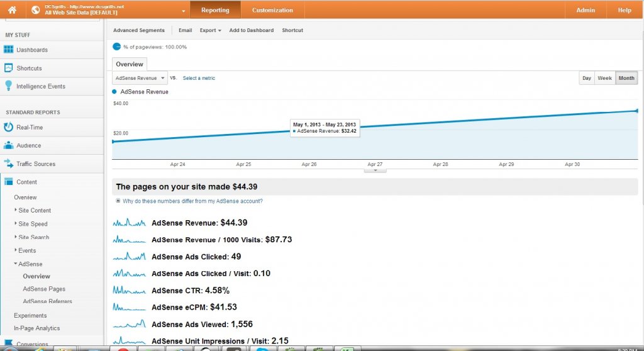This screenshot has width=644, height=351.
Task: Click the Revenue / 1000 Visits sparkline
Action: [129, 240]
